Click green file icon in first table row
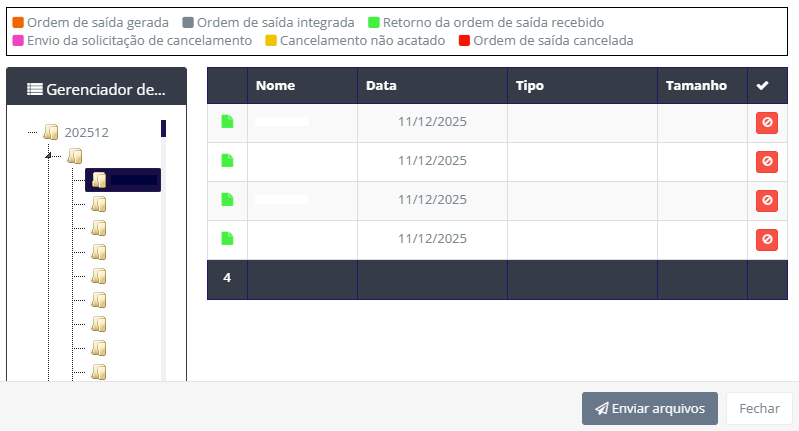The height and width of the screenshot is (431, 799). coord(227,122)
